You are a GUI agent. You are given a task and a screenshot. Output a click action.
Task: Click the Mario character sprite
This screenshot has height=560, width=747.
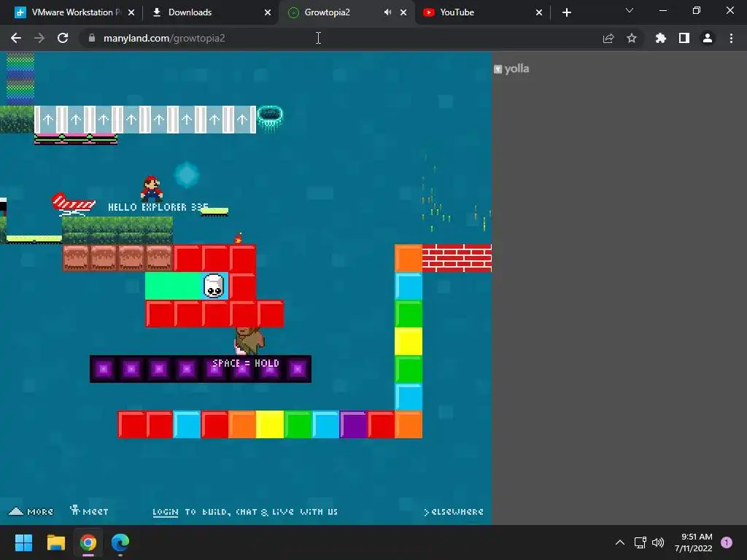point(152,189)
